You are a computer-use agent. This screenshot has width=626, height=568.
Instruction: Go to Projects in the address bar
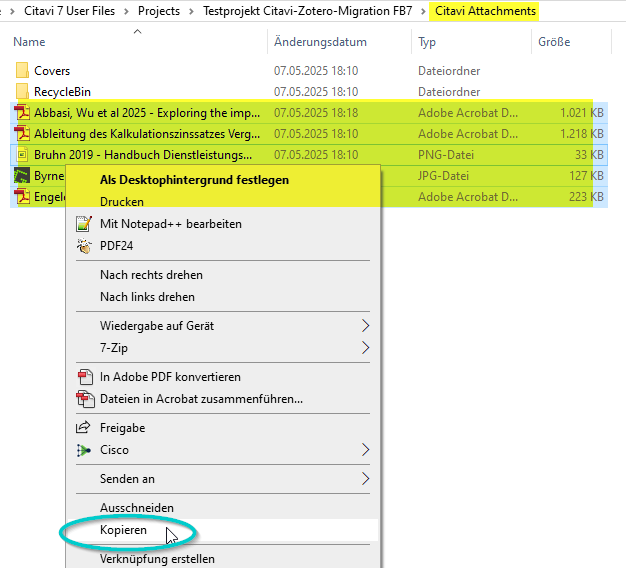click(x=159, y=11)
